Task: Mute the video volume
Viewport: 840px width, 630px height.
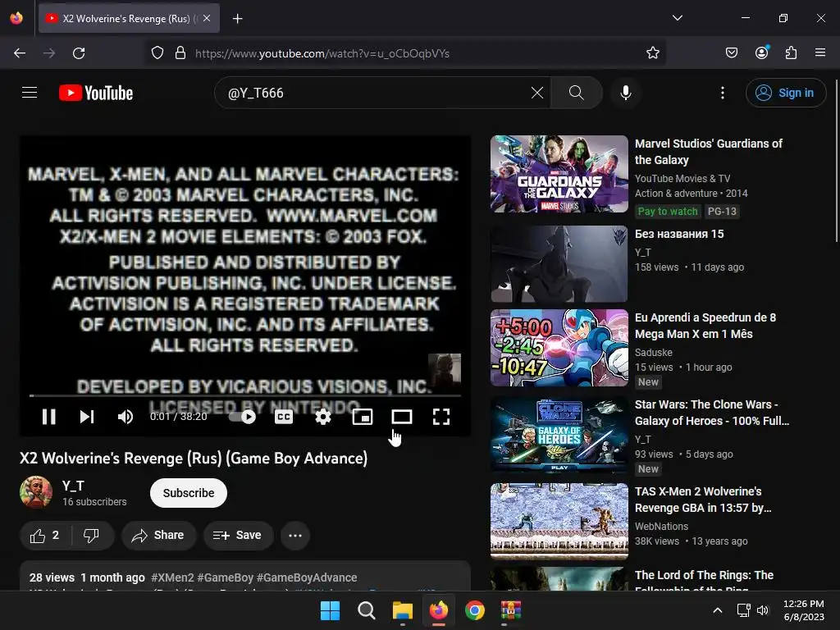Action: tap(126, 417)
